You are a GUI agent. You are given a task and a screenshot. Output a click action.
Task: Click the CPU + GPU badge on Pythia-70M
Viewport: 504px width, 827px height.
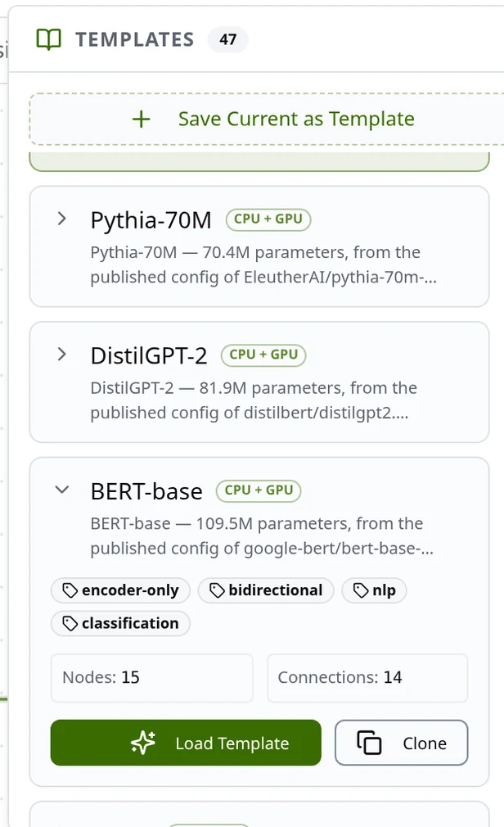point(268,219)
